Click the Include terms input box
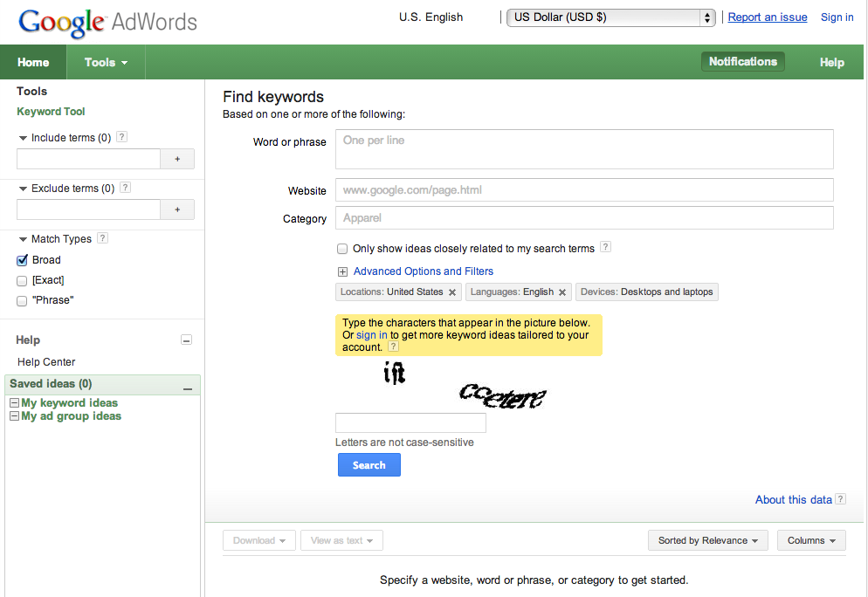The height and width of the screenshot is (597, 868). tap(88, 159)
